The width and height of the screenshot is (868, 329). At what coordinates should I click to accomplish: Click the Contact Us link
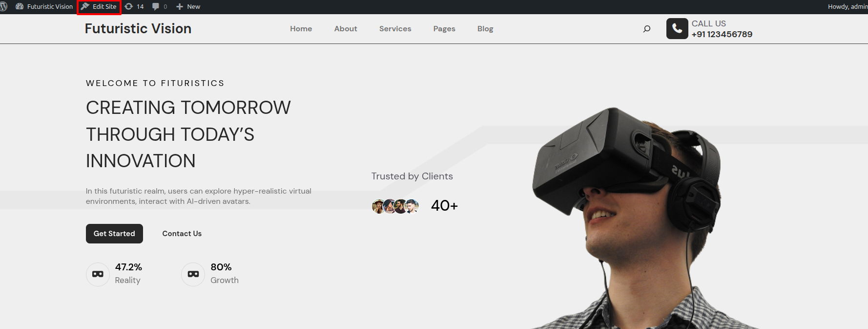(182, 234)
